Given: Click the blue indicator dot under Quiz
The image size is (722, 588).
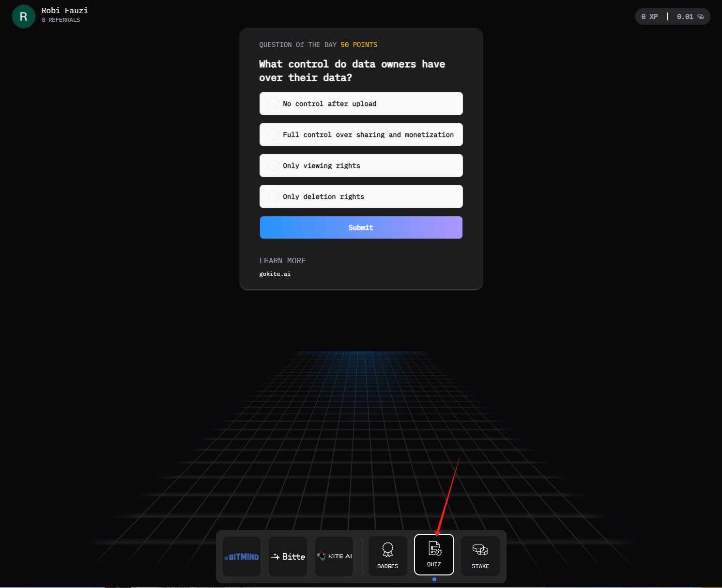Looking at the screenshot, I should 434,579.
